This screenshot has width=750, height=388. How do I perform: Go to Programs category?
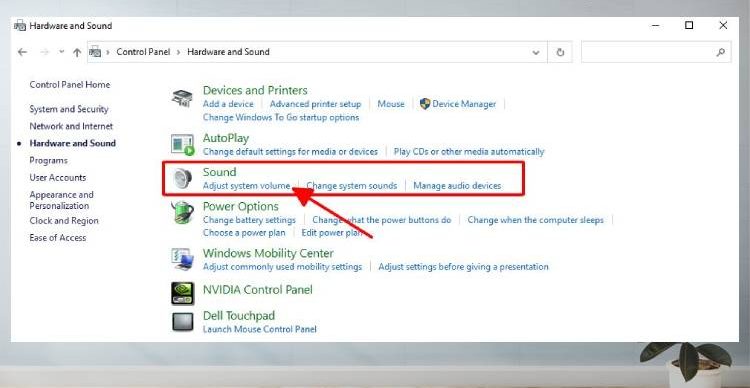(48, 160)
